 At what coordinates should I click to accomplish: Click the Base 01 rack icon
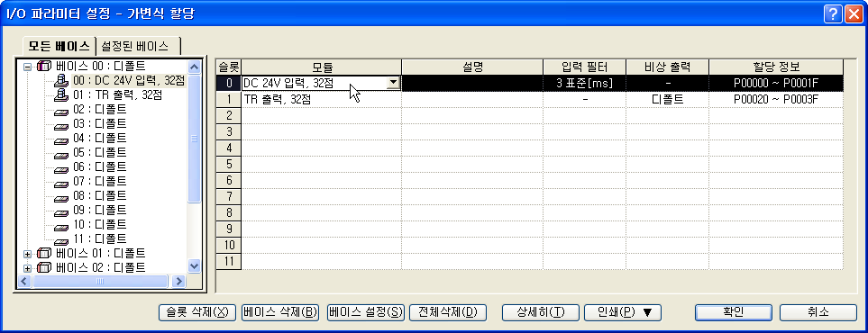click(x=44, y=253)
